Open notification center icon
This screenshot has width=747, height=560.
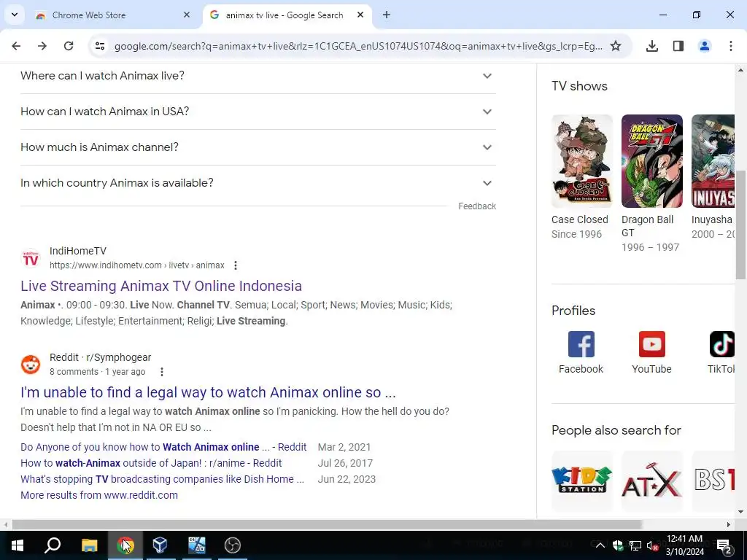tap(724, 546)
